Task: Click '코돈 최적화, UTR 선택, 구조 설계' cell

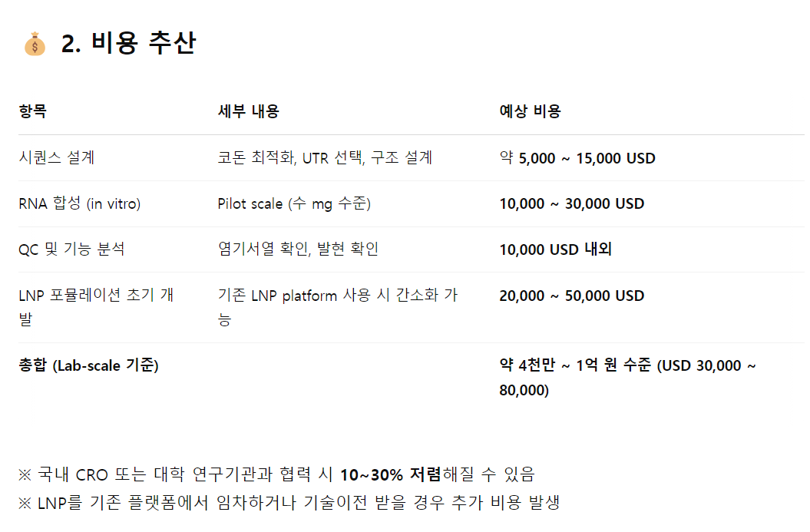Action: click(x=325, y=157)
